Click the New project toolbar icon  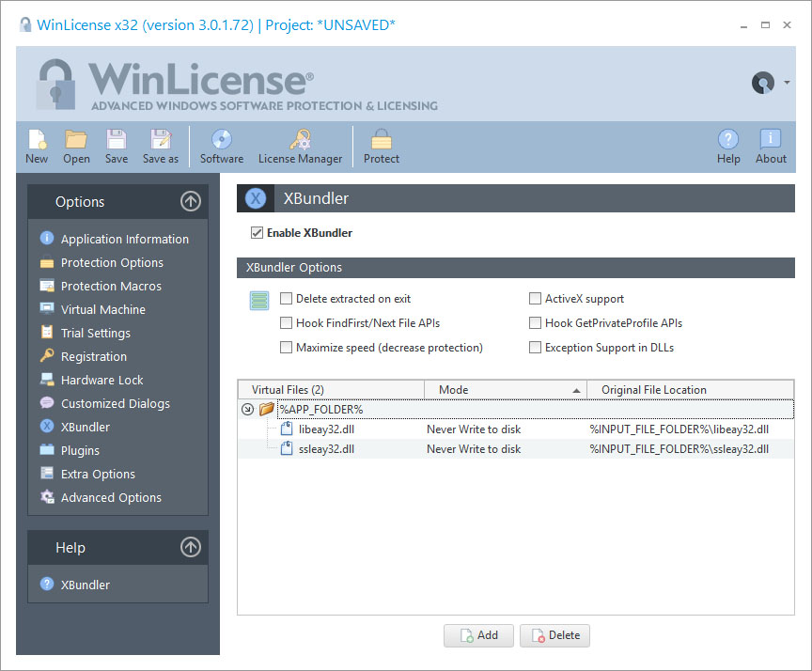37,147
